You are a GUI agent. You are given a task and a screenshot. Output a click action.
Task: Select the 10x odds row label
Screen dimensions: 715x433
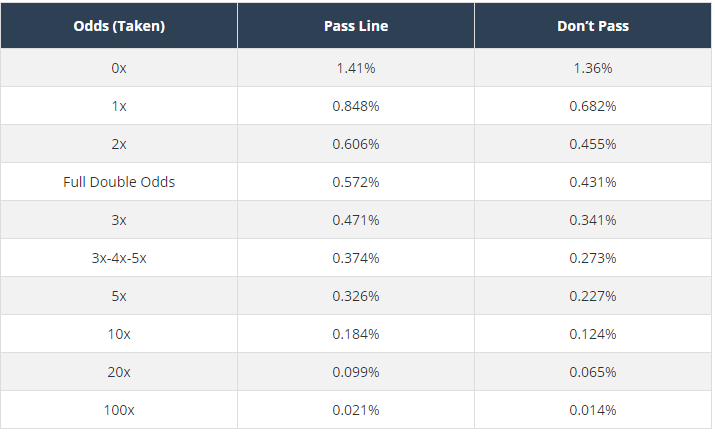[x=119, y=334]
